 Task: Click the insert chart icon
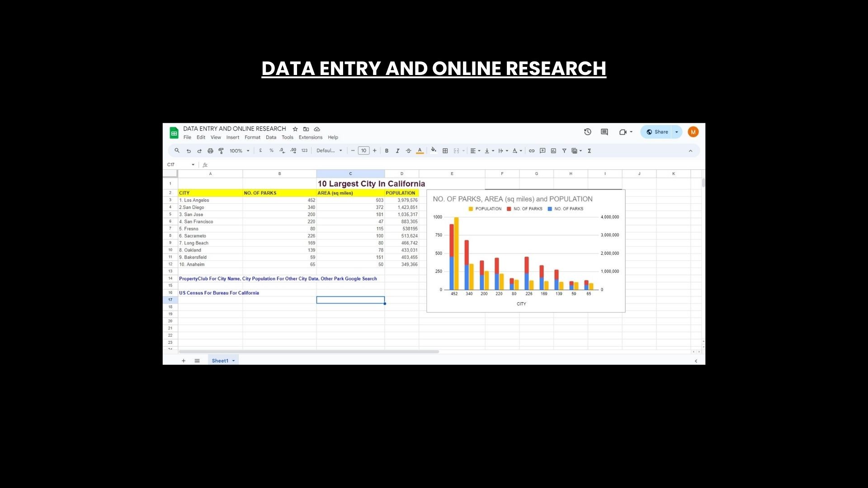pos(553,151)
